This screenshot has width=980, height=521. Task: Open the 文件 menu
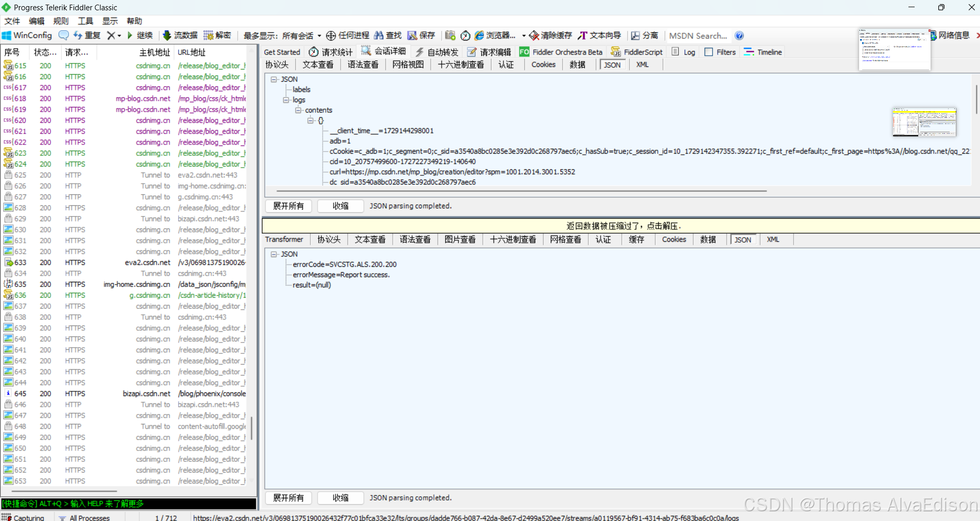12,21
